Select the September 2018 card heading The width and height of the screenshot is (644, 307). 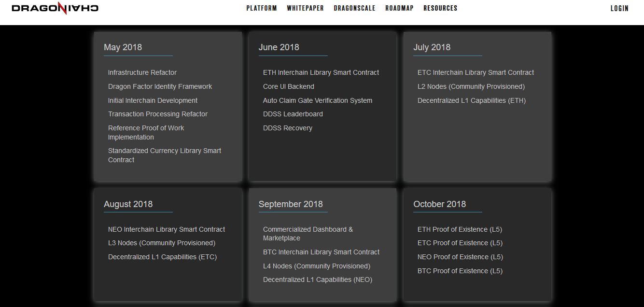291,204
